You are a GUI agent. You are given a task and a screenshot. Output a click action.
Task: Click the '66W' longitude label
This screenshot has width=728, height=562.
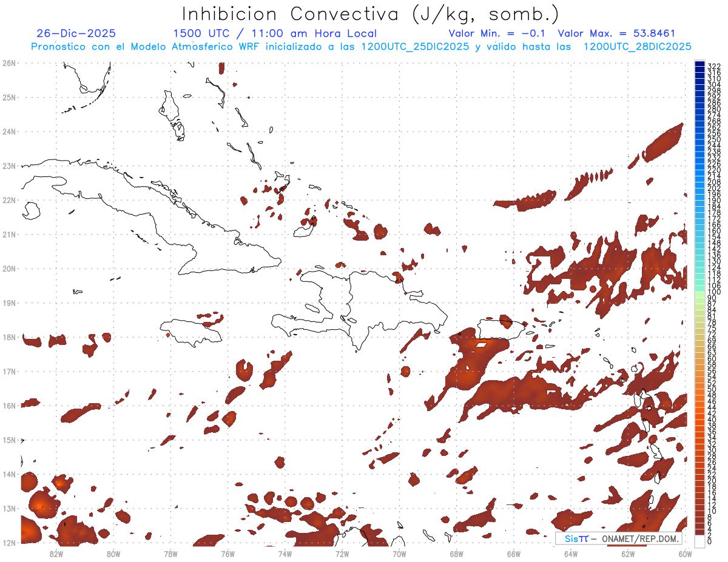pyautogui.click(x=513, y=554)
